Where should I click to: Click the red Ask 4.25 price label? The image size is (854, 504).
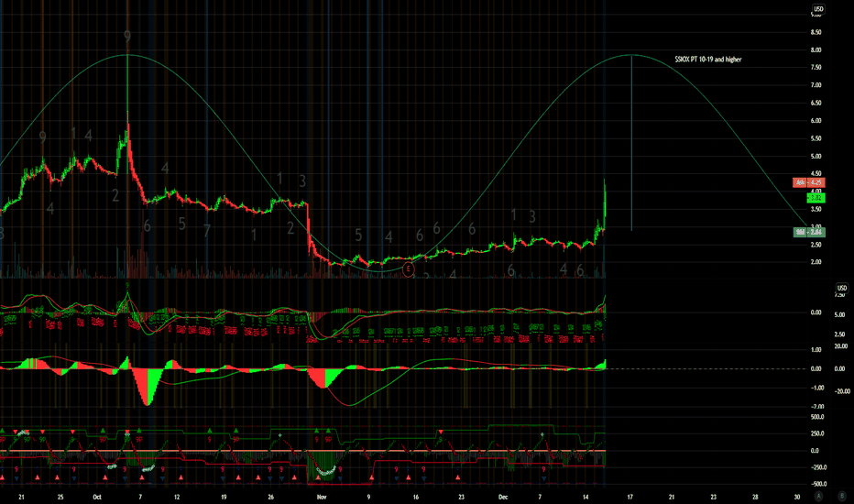[809, 182]
